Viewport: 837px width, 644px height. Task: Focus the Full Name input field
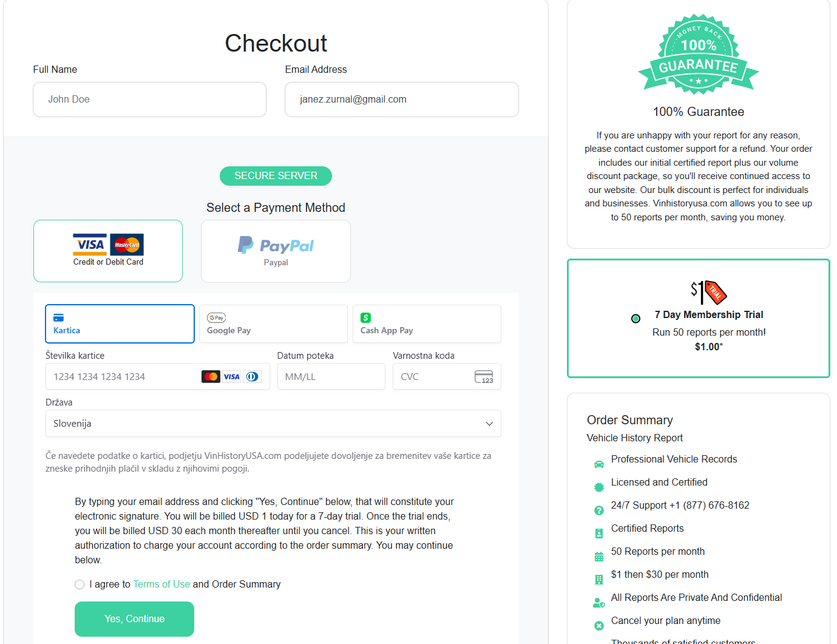149,100
